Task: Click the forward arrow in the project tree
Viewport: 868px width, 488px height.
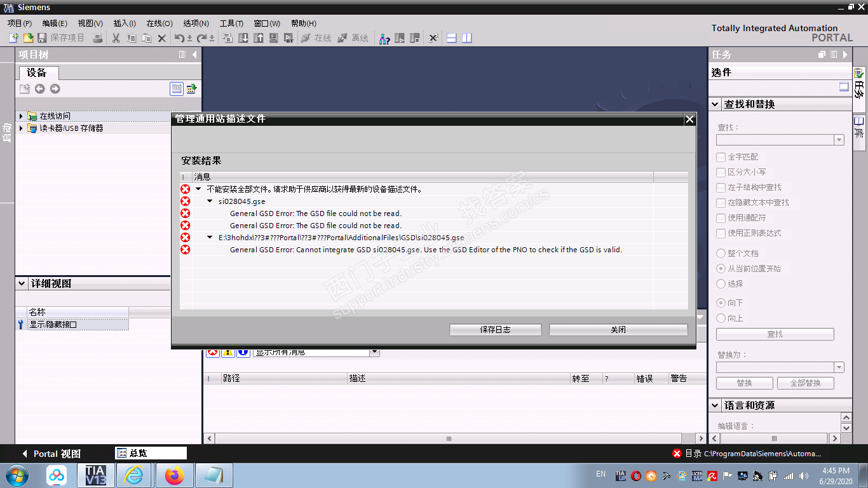Action: point(55,89)
